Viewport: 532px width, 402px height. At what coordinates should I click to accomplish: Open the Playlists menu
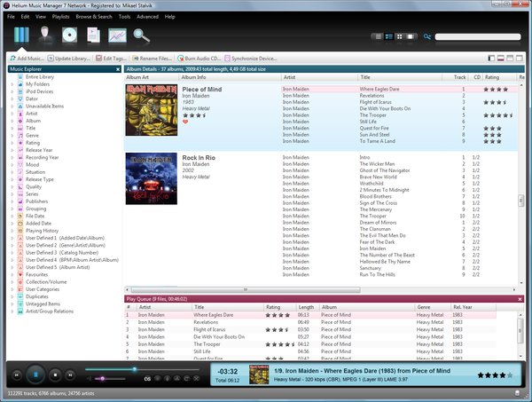(x=59, y=17)
